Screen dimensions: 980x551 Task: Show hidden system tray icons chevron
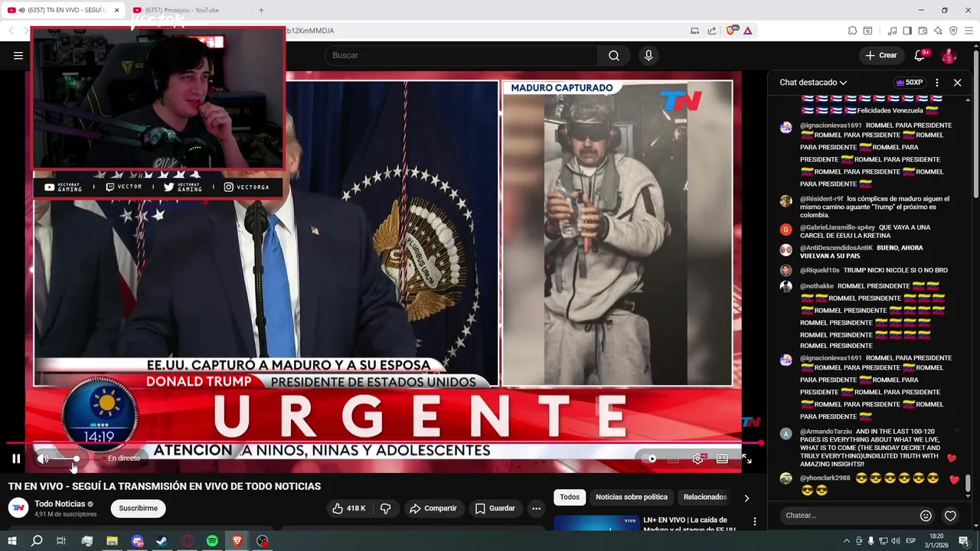(846, 541)
